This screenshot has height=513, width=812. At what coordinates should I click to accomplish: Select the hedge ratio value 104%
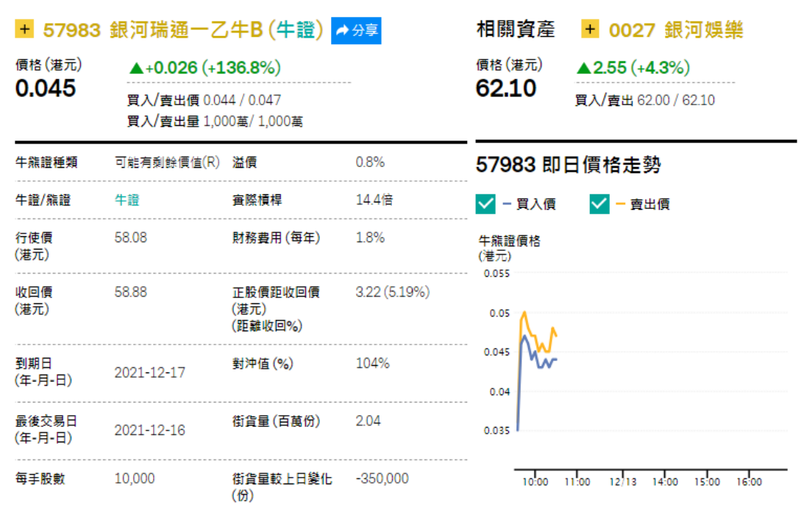[x=373, y=364]
